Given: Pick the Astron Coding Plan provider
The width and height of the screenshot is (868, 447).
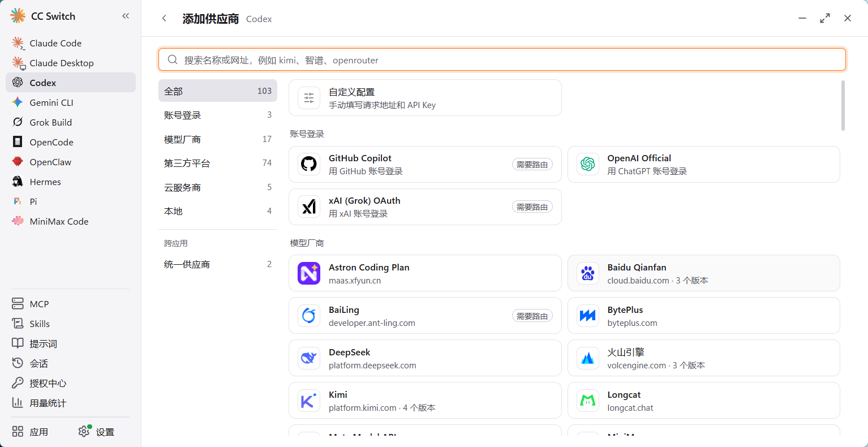Looking at the screenshot, I should pos(425,273).
